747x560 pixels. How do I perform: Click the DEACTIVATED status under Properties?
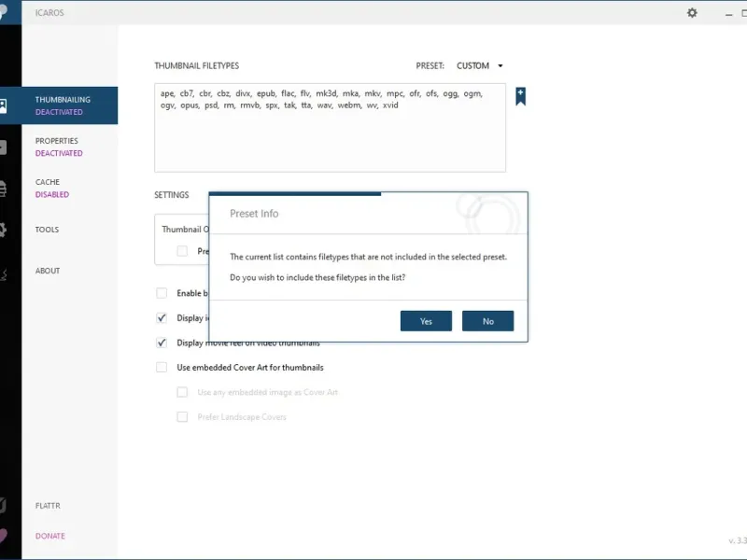[x=59, y=153]
